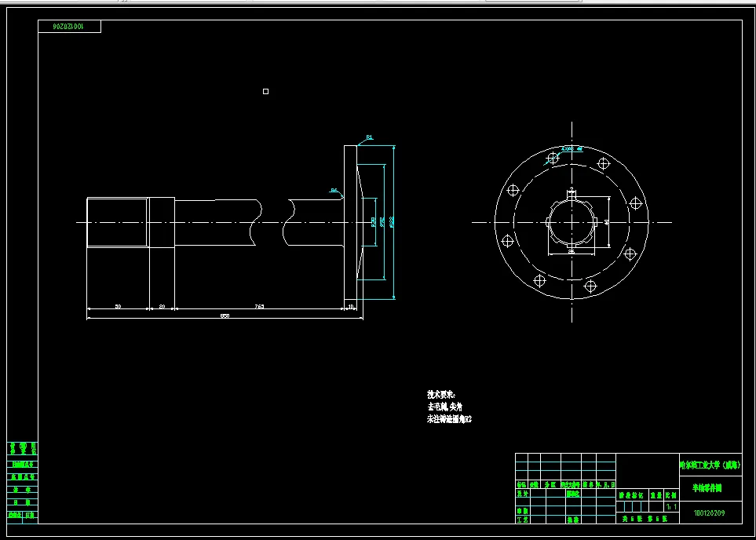Select the small square pickbox cursor marker
This screenshot has width=756, height=540.
[x=265, y=92]
